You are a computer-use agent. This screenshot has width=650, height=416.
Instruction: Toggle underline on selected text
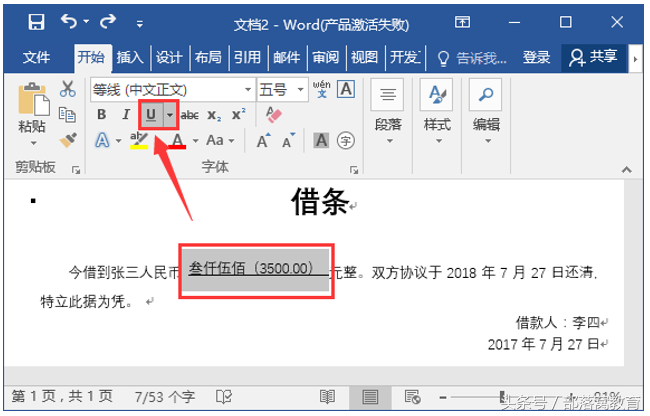(x=151, y=114)
